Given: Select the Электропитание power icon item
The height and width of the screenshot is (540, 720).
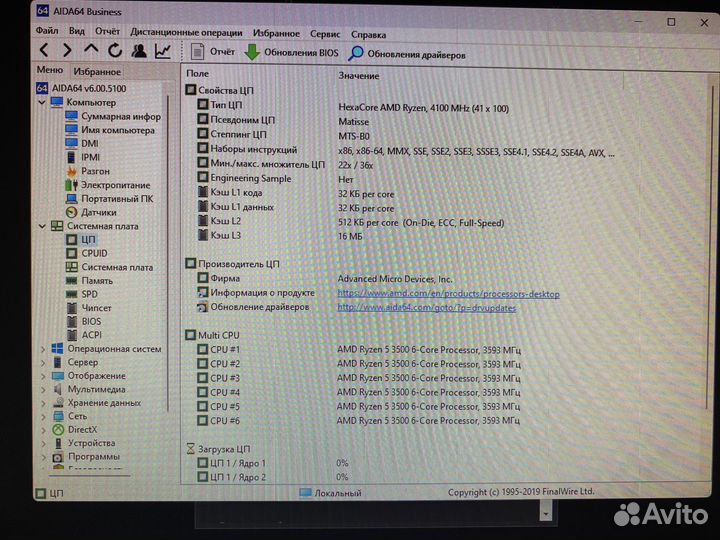Looking at the screenshot, I should point(108,185).
